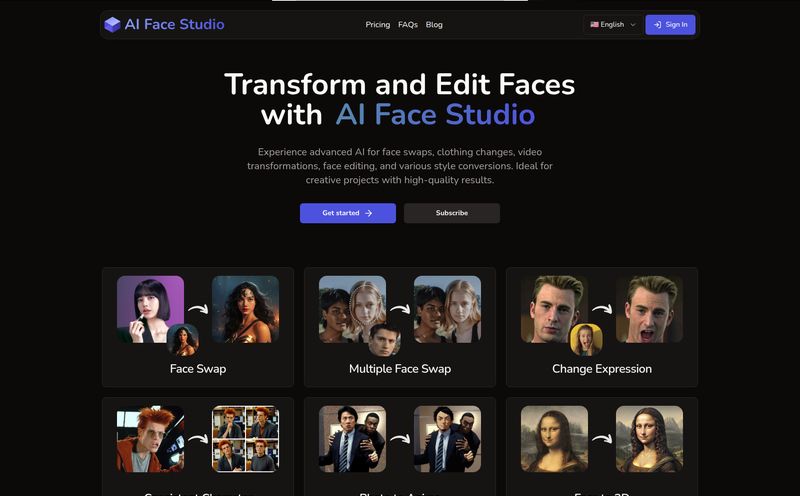Click the AI Face Studio cube logo icon

[112, 24]
